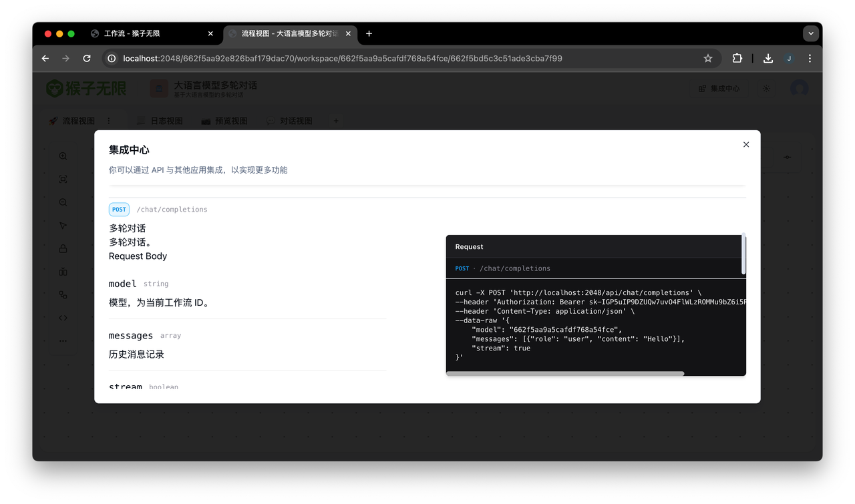Click the commit node icon at canvas right
The height and width of the screenshot is (504, 855).
pyautogui.click(x=787, y=157)
